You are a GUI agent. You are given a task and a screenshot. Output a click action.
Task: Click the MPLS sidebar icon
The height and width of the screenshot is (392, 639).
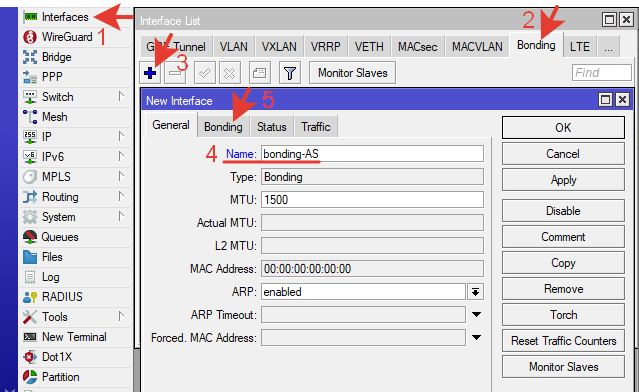30,177
